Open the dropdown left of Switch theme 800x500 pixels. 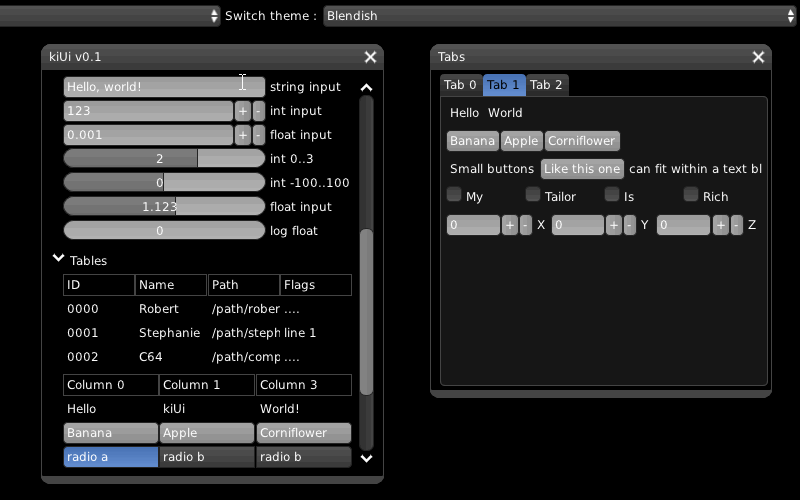[x=110, y=16]
